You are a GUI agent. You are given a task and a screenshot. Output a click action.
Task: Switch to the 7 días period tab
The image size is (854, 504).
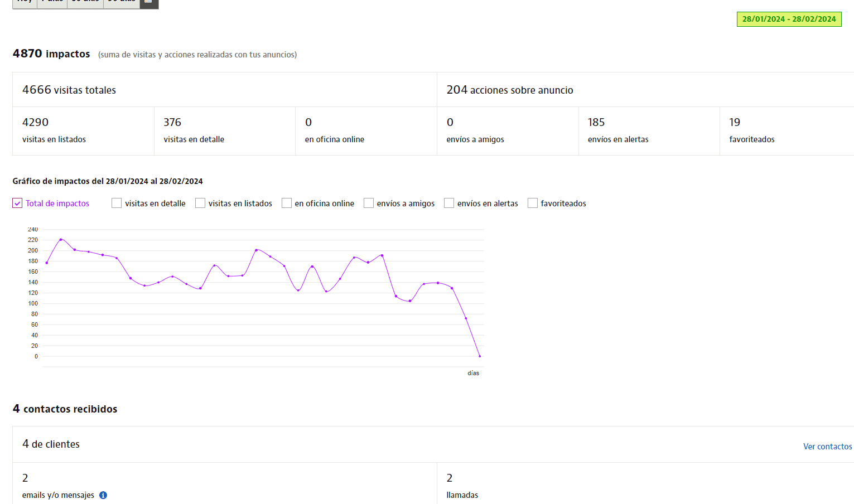tap(52, 2)
